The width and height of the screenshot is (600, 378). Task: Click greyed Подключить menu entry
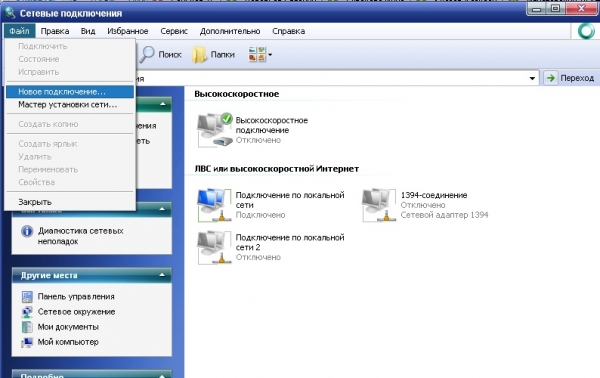70,46
